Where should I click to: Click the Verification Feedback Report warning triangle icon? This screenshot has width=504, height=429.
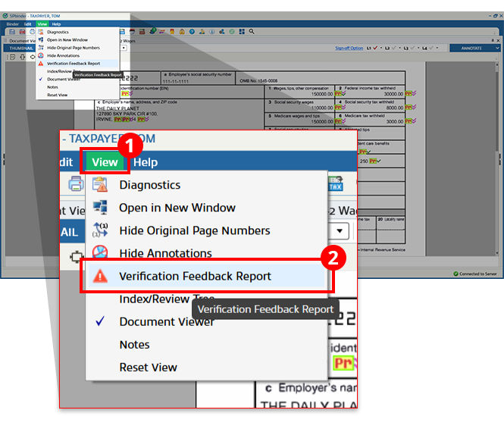tap(100, 277)
